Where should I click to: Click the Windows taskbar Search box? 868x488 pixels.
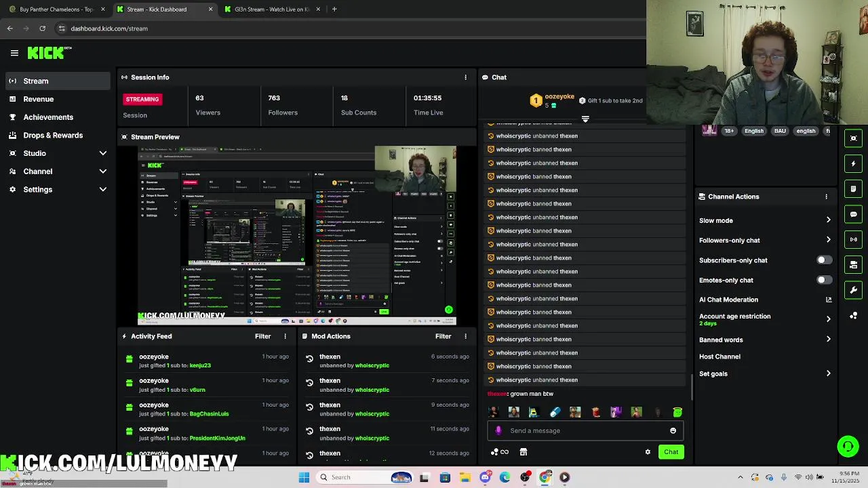[x=365, y=477]
